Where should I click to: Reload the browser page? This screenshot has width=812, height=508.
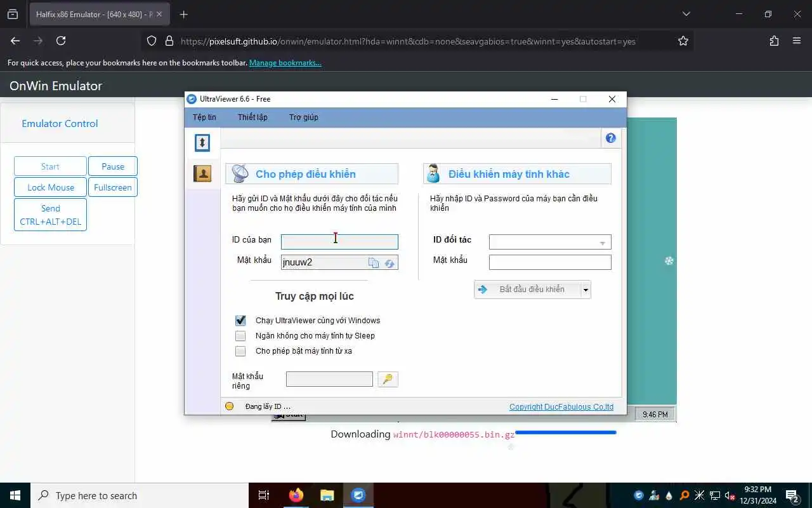pyautogui.click(x=61, y=41)
